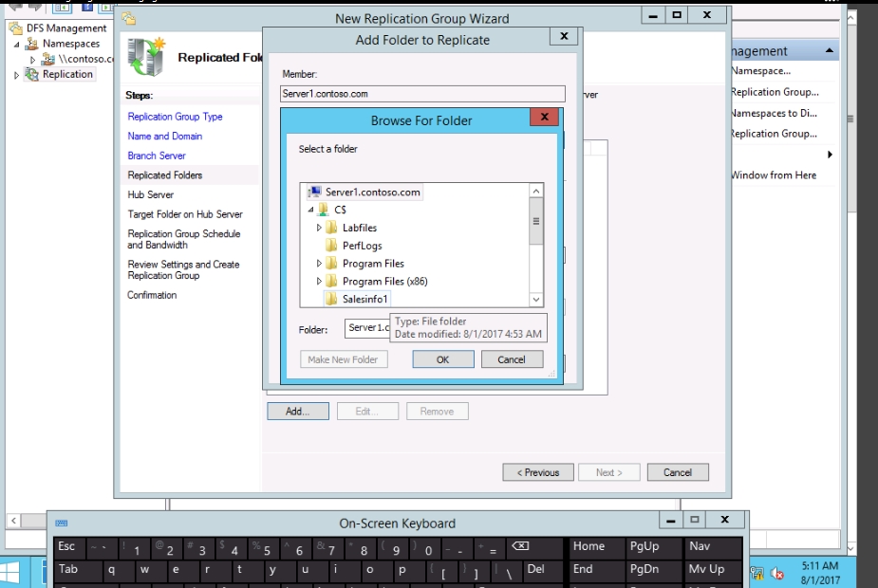This screenshot has width=878, height=588.
Task: Confirm folder selection with OK
Action: click(x=442, y=359)
